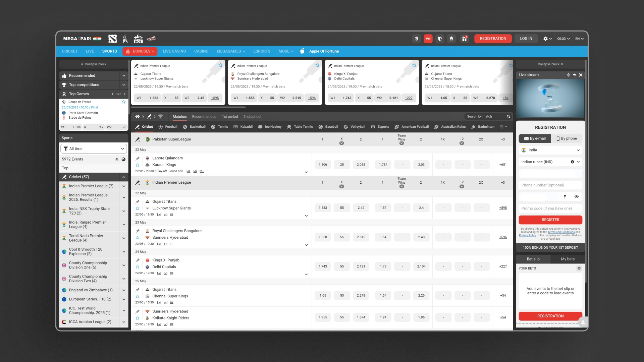
Task: Click the cricket player icon in header
Action: 125,39
